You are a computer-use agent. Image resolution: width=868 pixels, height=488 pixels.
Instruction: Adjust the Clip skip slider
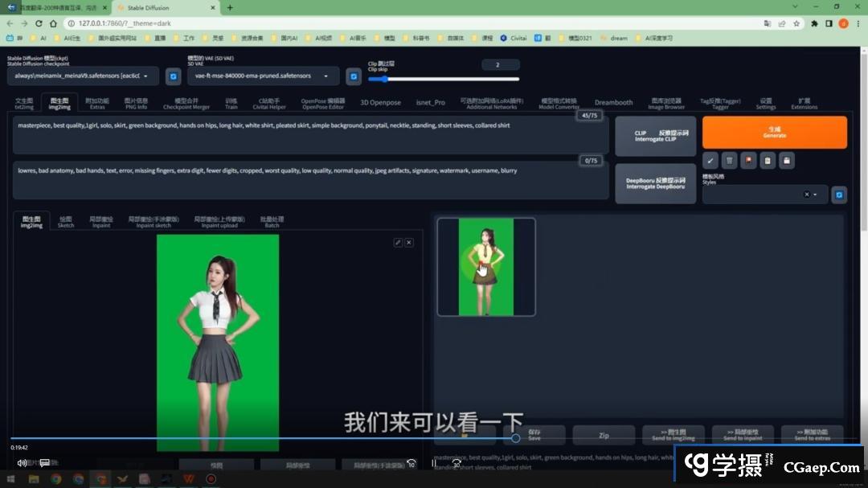click(384, 79)
